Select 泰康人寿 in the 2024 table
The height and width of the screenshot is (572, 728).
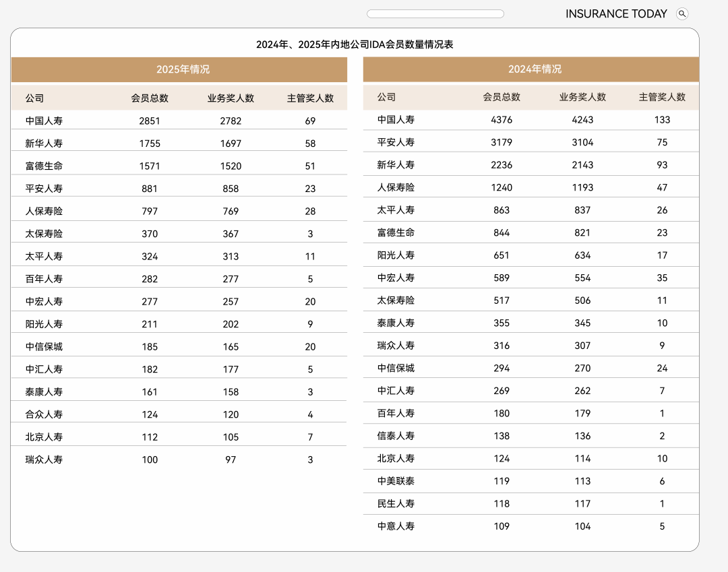point(396,323)
